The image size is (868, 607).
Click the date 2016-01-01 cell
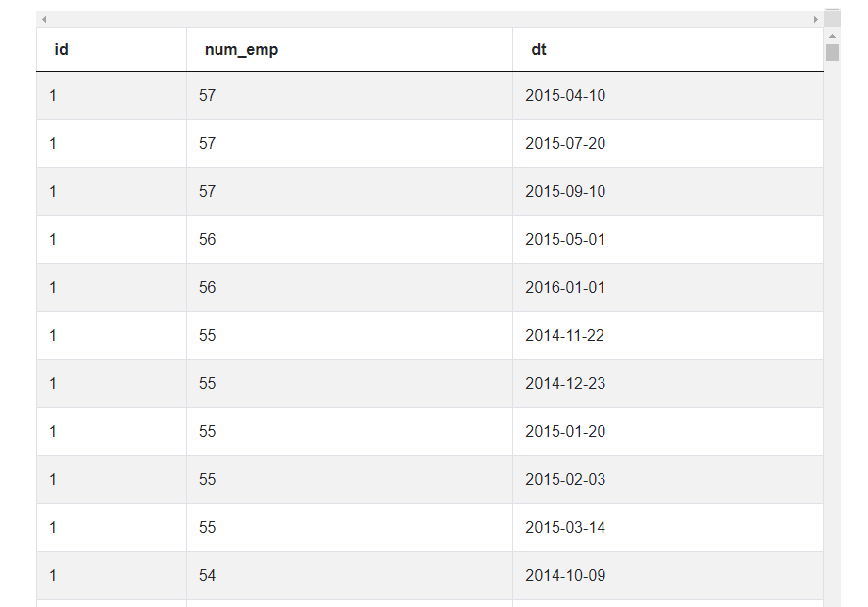click(x=565, y=288)
